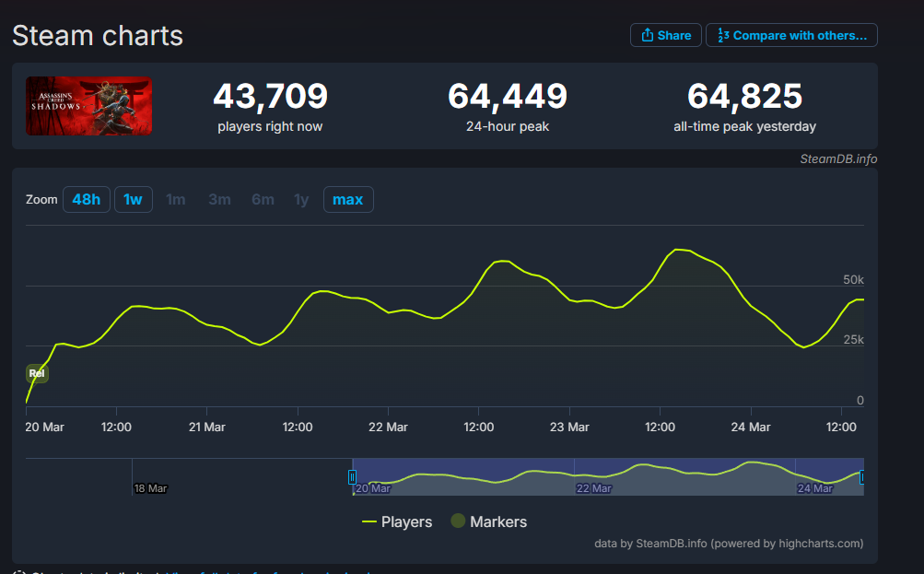Click the 22 Mar label in navigator

pos(594,488)
